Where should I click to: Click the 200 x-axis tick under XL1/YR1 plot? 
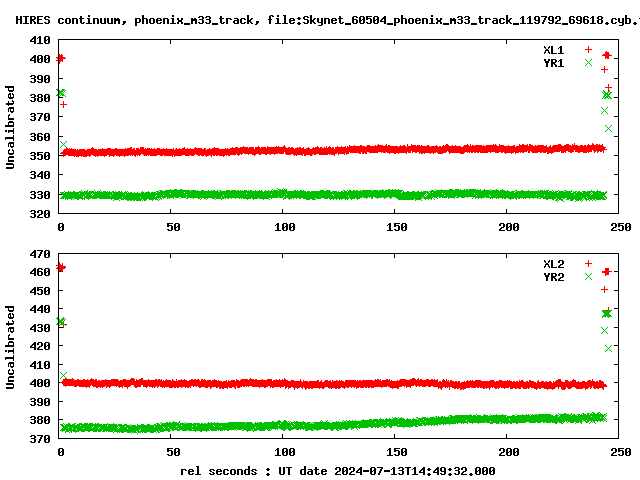coord(509,227)
